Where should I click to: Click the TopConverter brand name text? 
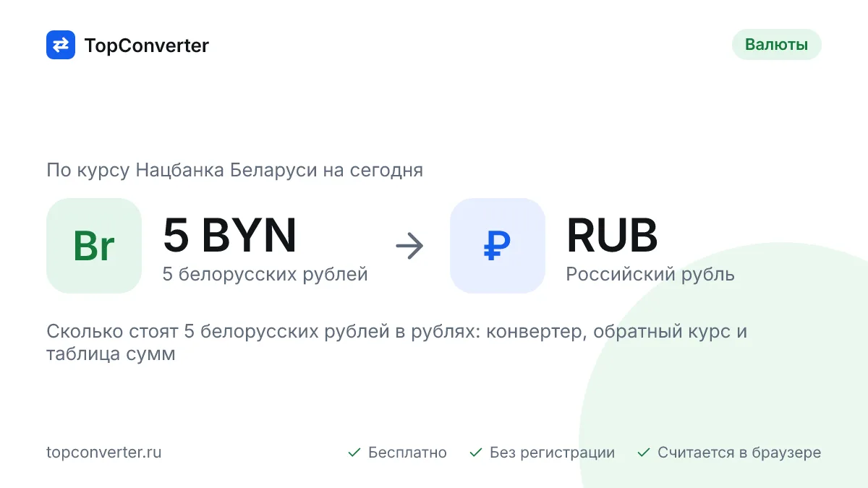point(147,46)
